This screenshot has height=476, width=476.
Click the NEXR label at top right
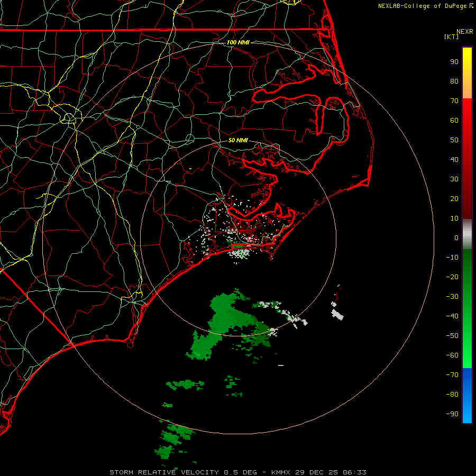465,32
